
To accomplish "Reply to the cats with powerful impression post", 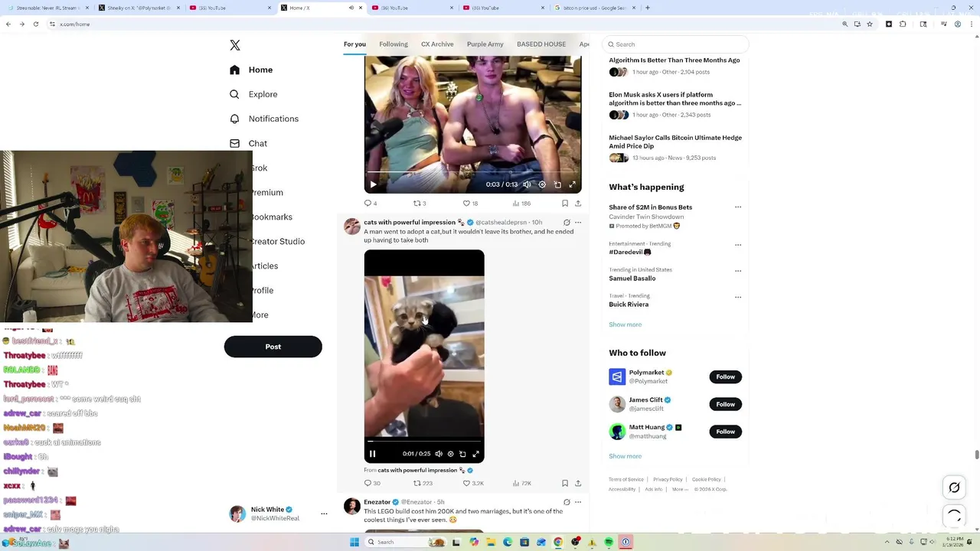I will tap(371, 483).
